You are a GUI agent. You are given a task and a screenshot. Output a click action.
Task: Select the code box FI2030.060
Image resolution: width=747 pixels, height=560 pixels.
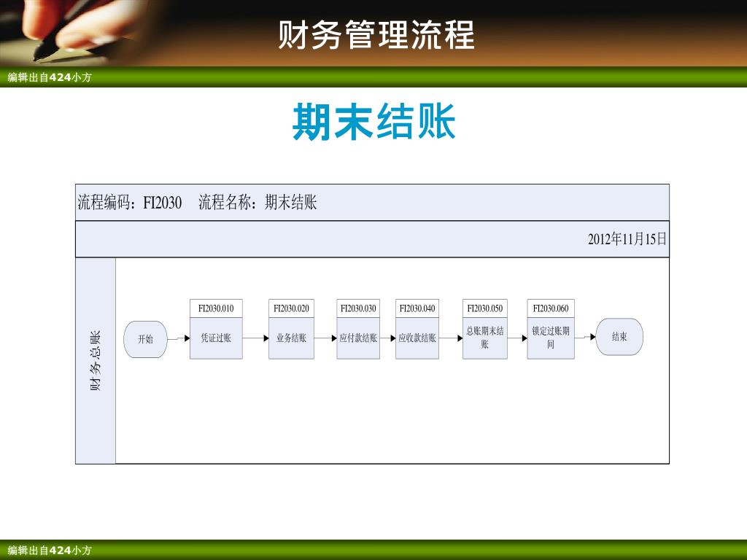pyautogui.click(x=551, y=308)
